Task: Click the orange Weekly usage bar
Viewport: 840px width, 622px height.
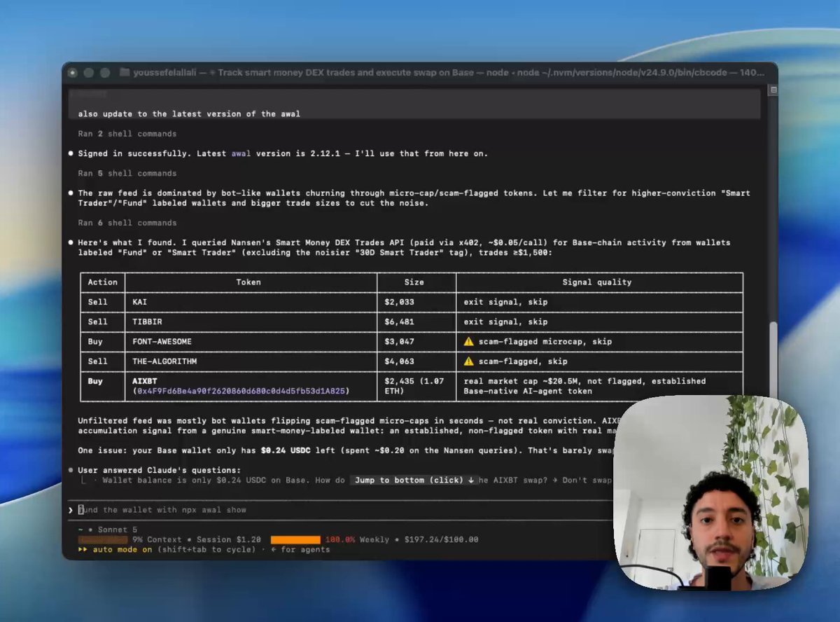Action: [x=295, y=540]
